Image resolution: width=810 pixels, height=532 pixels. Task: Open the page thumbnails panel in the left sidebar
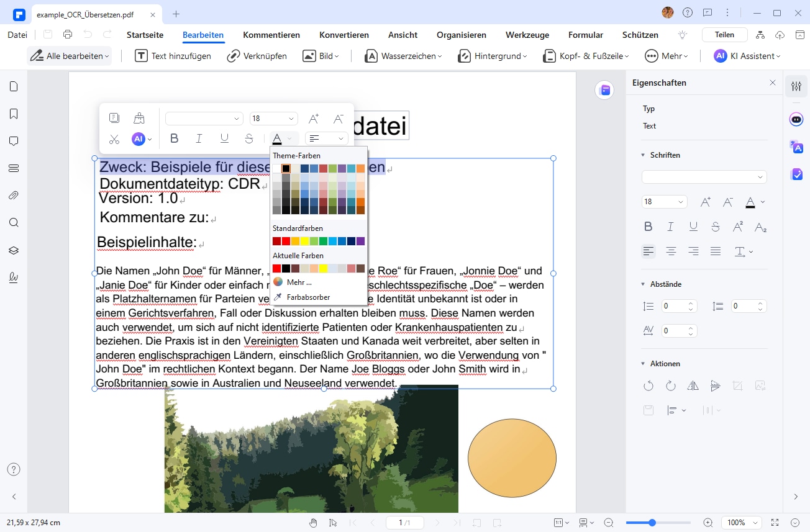14,86
